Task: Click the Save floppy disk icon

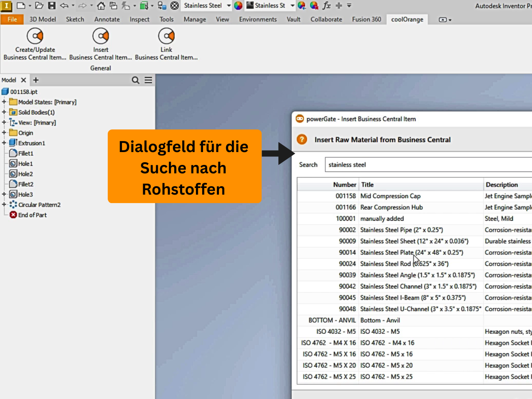Action: (52, 6)
